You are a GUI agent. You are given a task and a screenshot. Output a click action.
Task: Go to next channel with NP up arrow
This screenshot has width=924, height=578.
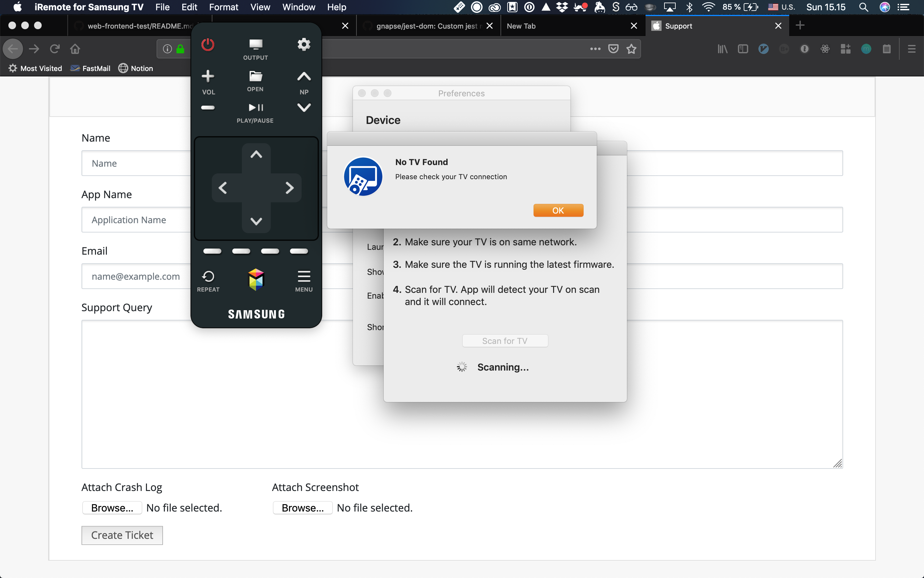(304, 76)
